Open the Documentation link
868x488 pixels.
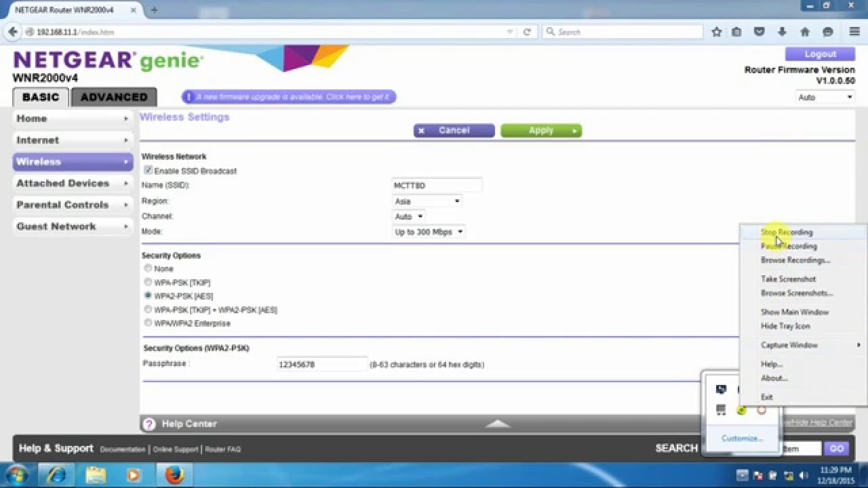[123, 449]
